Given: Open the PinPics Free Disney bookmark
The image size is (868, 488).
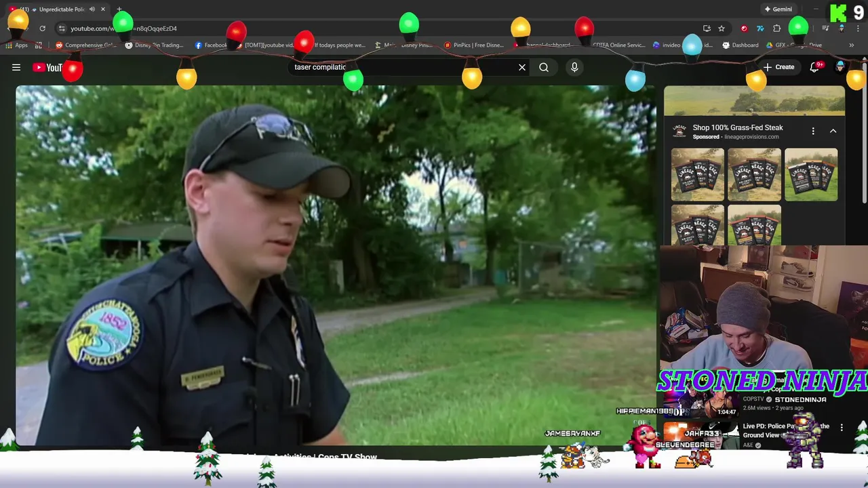Looking at the screenshot, I should click(473, 45).
